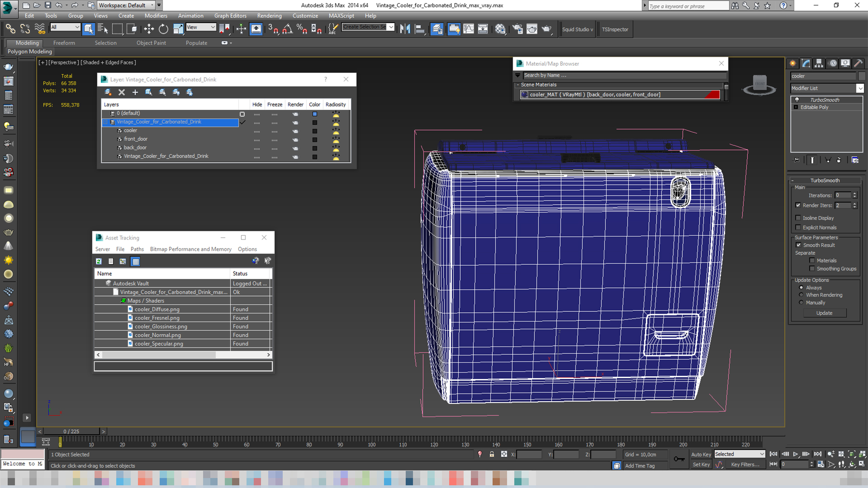Viewport: 868px width, 488px height.
Task: Click the Key Filters button
Action: (745, 465)
